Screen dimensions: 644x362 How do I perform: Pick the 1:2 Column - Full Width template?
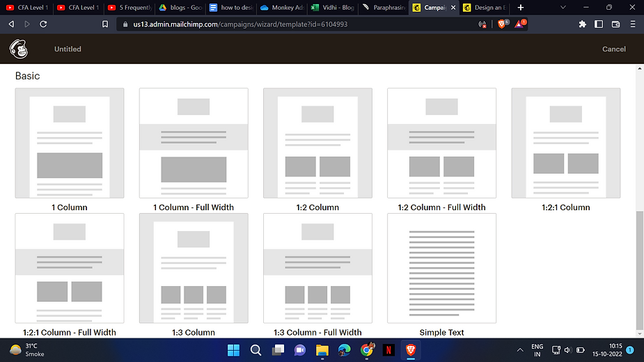coord(441,143)
